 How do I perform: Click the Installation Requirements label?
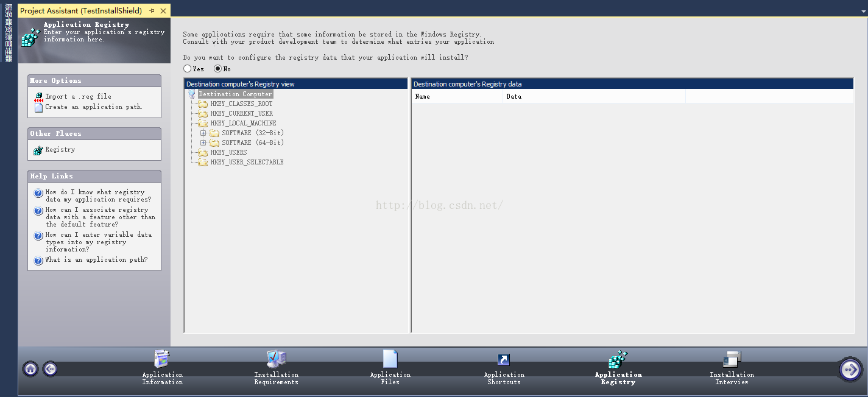[276, 378]
